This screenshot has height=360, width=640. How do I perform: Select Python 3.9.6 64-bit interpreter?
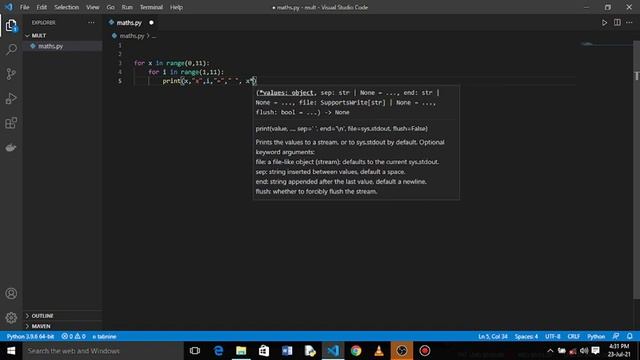31,336
